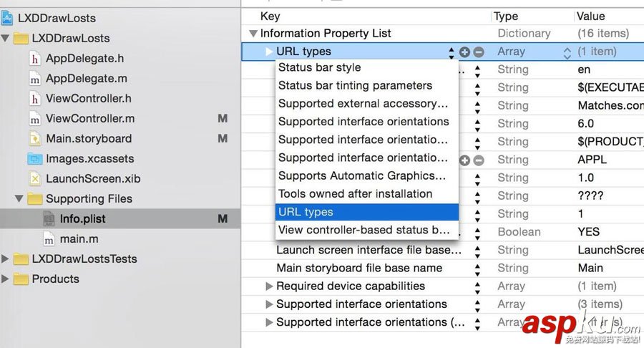Collapse the Supporting Files group
Screen dimensions: 644x348
[19, 199]
